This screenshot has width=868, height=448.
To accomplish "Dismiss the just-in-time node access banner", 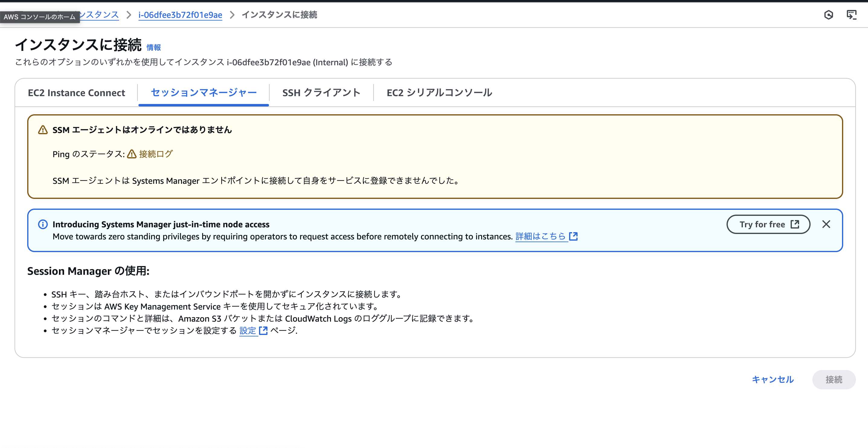I will 826,224.
